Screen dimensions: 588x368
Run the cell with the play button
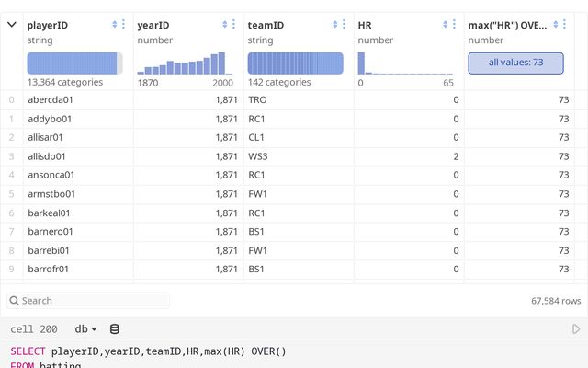(576, 328)
